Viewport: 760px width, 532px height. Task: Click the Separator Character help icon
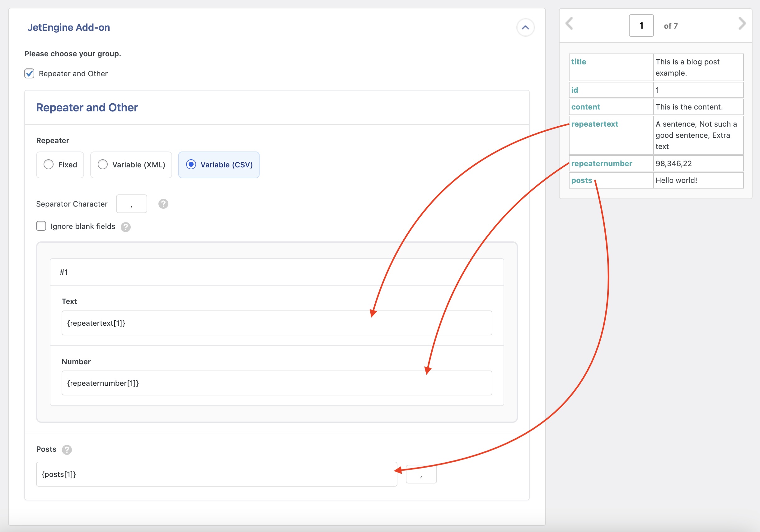(x=163, y=204)
